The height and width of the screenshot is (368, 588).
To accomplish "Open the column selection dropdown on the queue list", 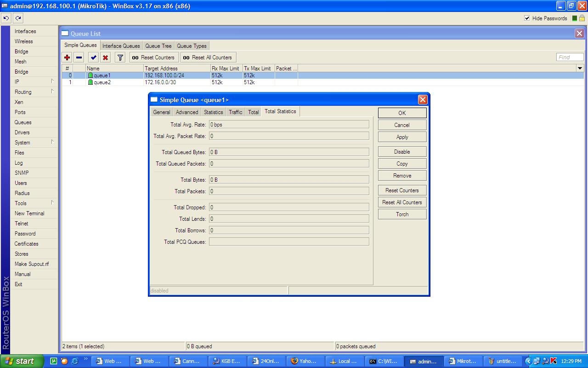I will (579, 68).
